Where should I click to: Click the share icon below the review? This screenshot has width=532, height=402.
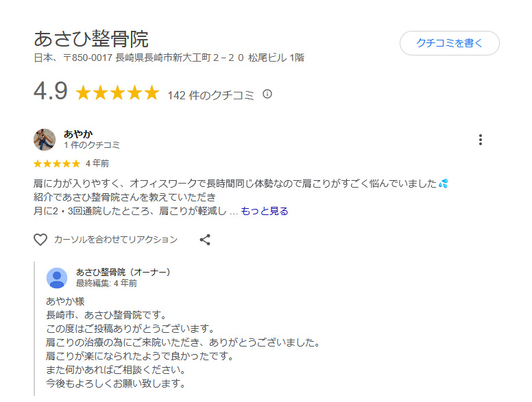coord(205,240)
